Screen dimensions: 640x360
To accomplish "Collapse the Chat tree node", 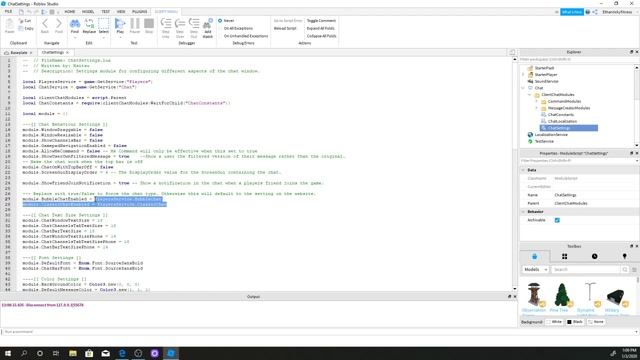I will pos(523,88).
